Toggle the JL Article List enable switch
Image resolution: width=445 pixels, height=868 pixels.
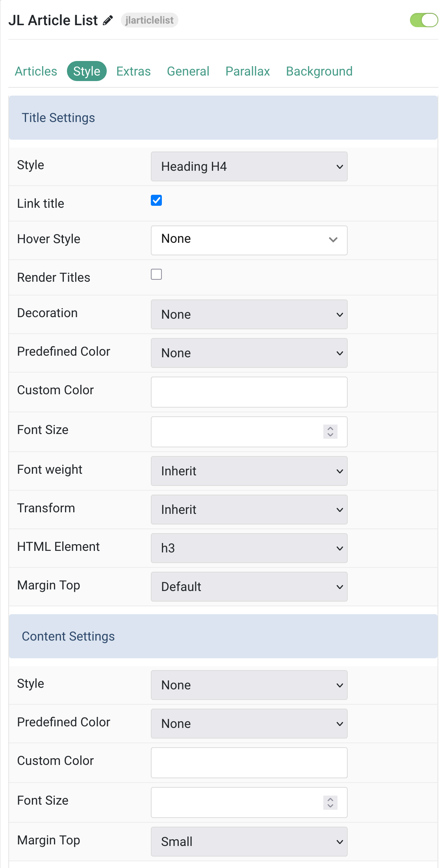pos(424,20)
